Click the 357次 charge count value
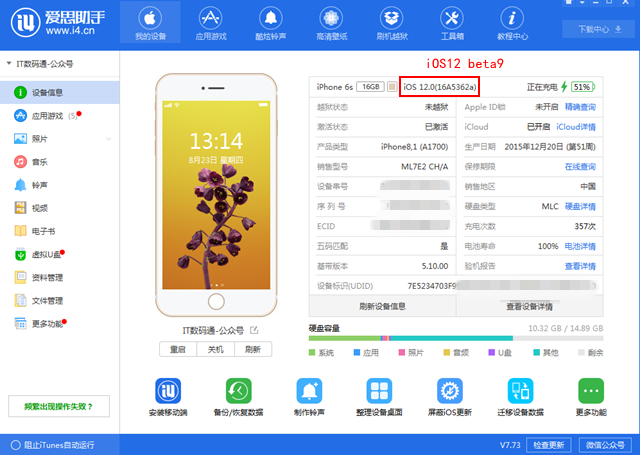640x455 pixels. point(585,226)
